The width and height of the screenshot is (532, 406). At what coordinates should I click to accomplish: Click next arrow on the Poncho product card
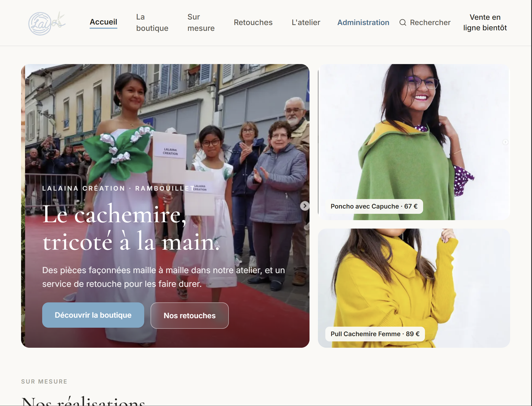[x=505, y=142]
